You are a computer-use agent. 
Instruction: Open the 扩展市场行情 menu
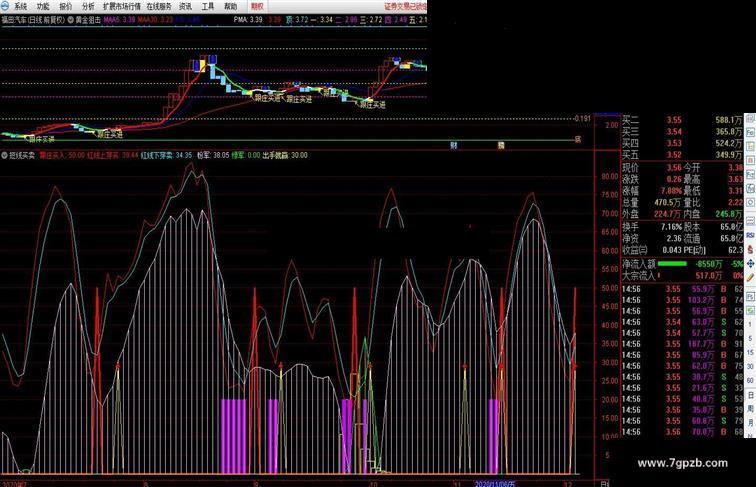122,6
